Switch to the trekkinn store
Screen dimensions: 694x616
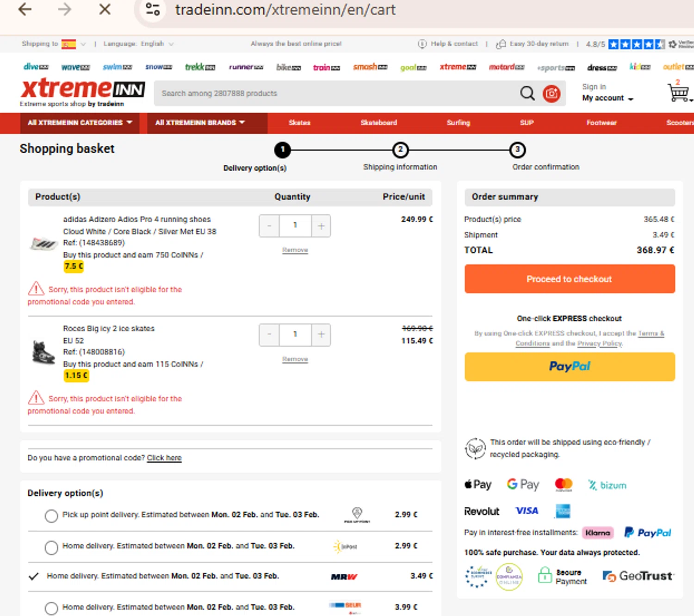(200, 67)
